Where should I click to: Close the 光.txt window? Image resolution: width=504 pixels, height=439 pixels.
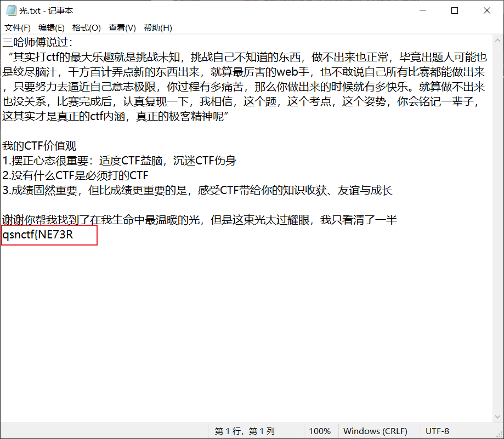(x=487, y=10)
